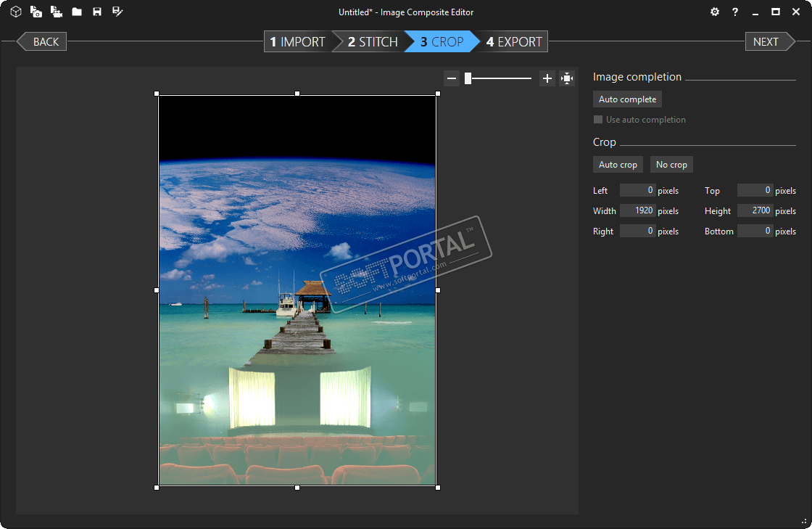
Task: Click the Right pixels input field
Action: point(637,231)
